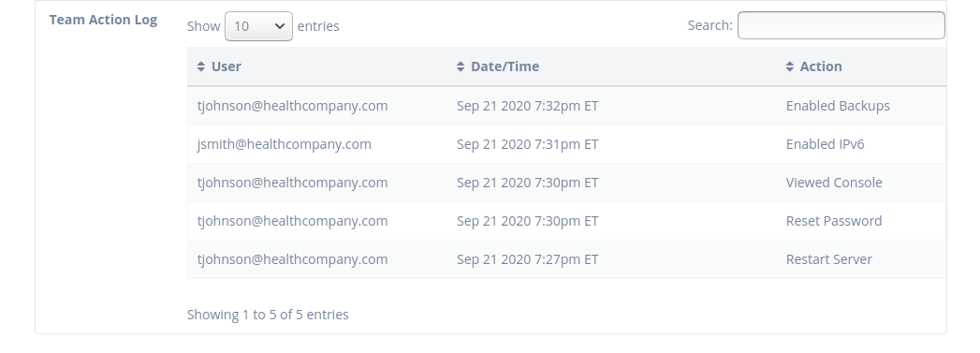Click the Restart Server action cell
This screenshot has width=980, height=353.
click(828, 259)
